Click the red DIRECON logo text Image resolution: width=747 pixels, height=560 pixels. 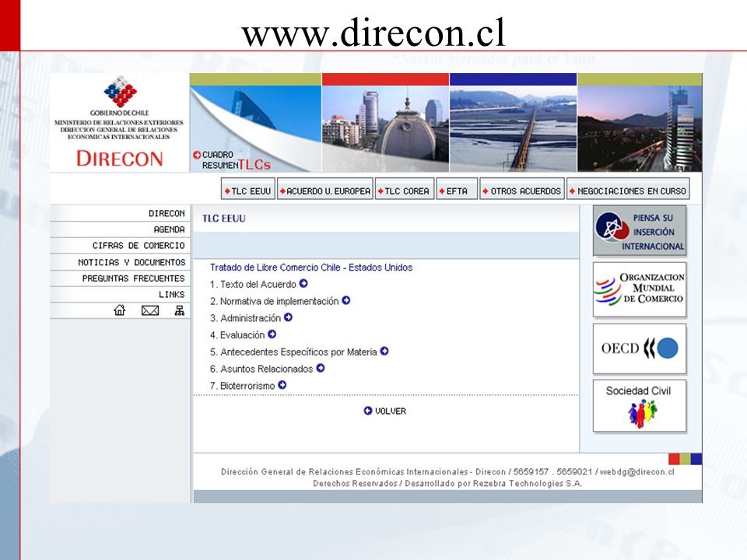120,159
